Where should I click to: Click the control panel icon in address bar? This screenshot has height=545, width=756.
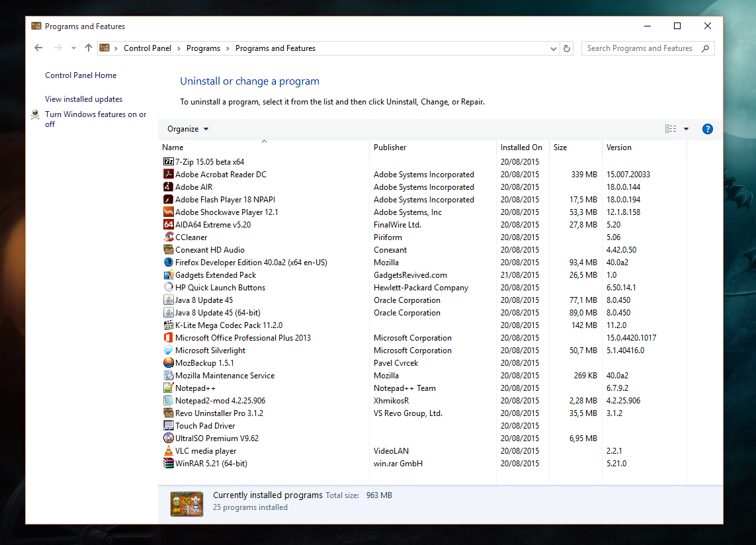[105, 48]
